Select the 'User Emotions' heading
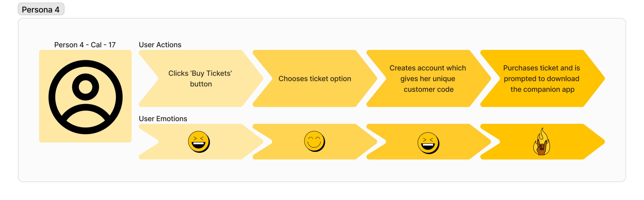This screenshot has width=644, height=200. [x=163, y=119]
